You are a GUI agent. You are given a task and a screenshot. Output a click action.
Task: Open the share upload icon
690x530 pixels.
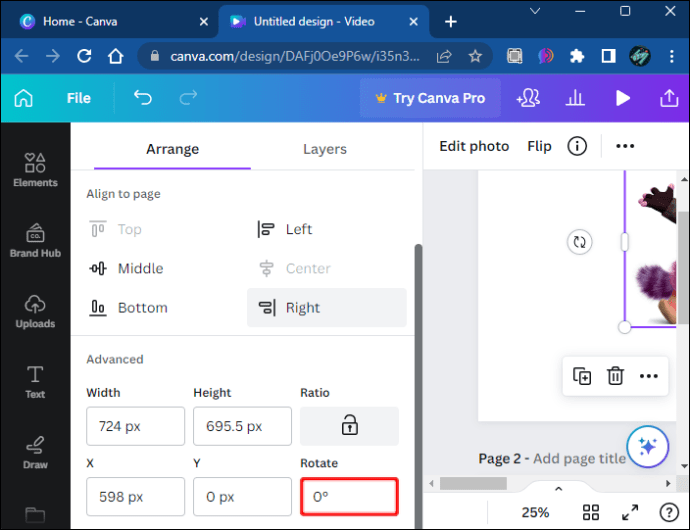coord(669,98)
